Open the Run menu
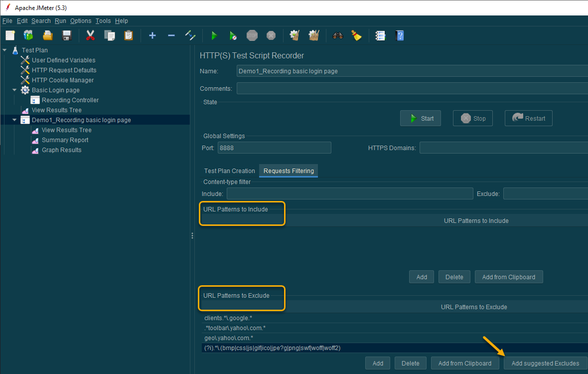This screenshot has width=588, height=374. [x=60, y=21]
